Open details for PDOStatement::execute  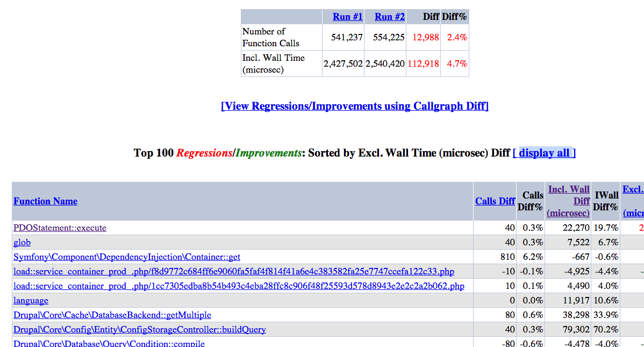(x=59, y=228)
